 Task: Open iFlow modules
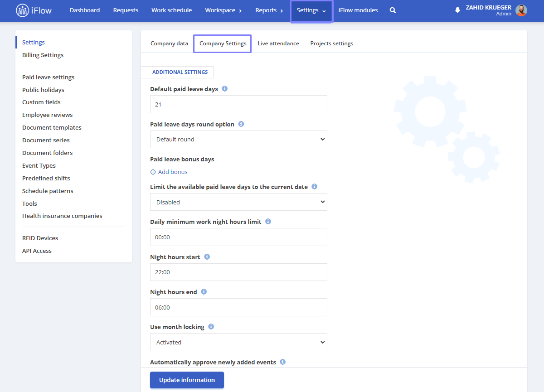click(358, 10)
